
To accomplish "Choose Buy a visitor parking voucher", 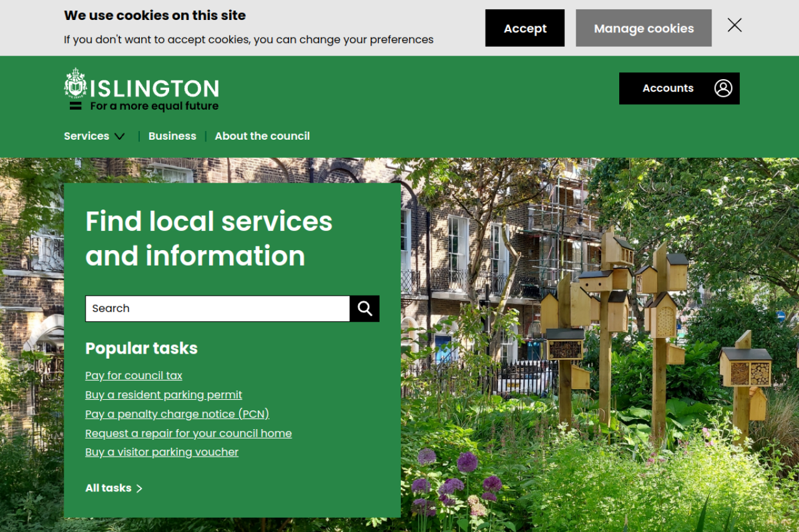I will [x=162, y=452].
